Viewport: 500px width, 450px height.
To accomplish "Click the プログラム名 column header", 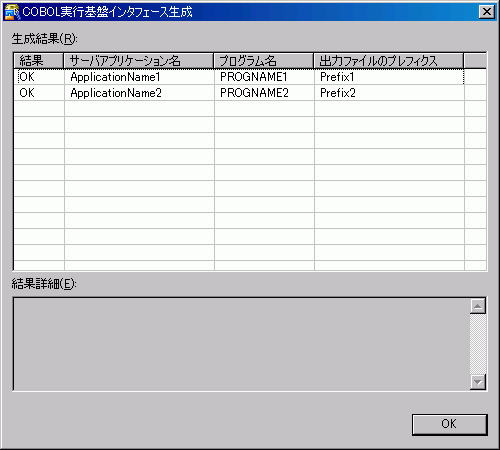I will [x=264, y=61].
